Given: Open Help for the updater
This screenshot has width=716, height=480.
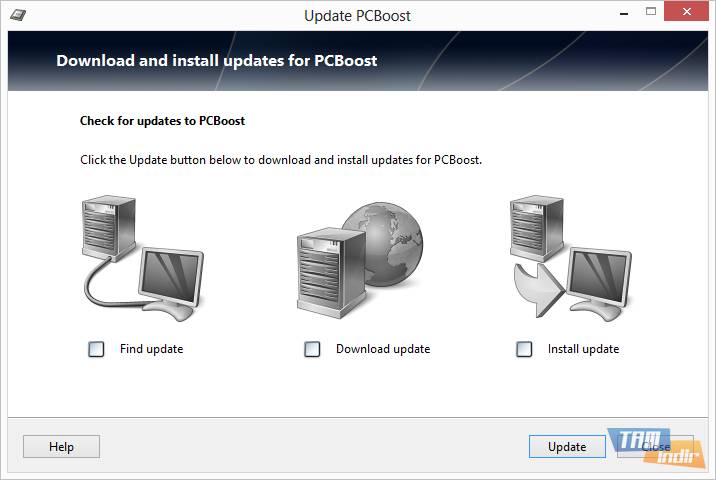Looking at the screenshot, I should pyautogui.click(x=61, y=447).
